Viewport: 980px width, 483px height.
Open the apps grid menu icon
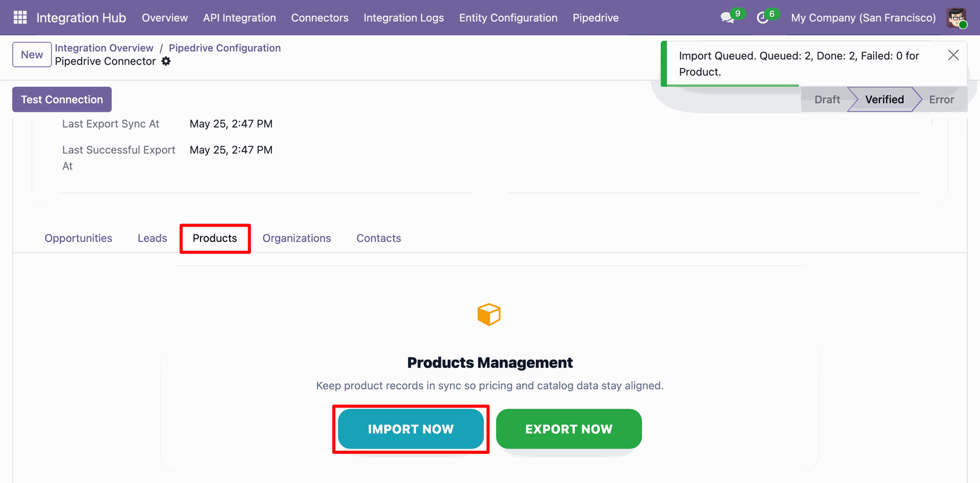click(20, 17)
